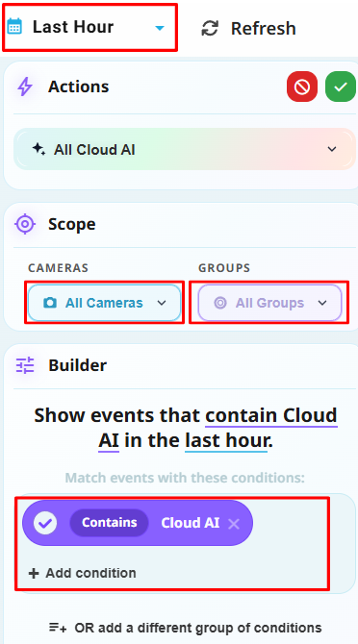Click OR add a different group of conditions
This screenshot has height=644, width=358.
click(x=186, y=628)
